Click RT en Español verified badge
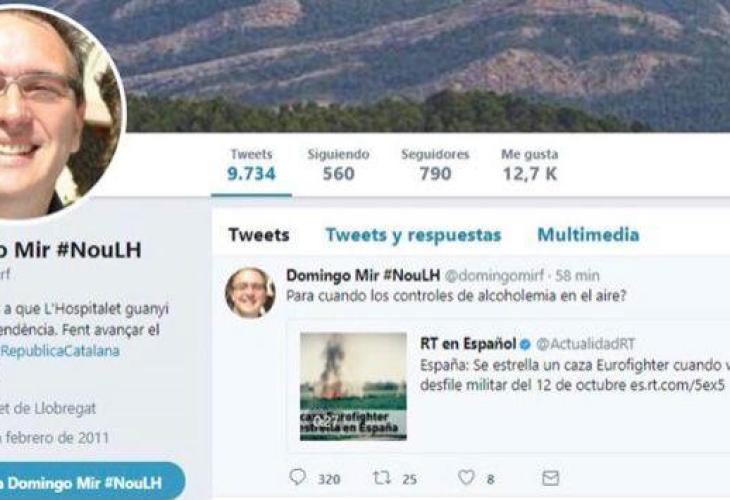The image size is (730, 500). (x=525, y=344)
